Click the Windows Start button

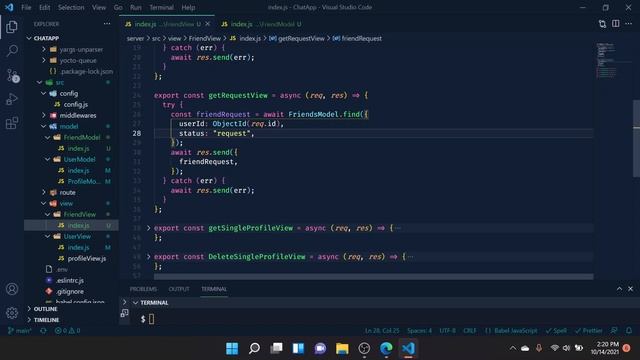pyautogui.click(x=232, y=348)
